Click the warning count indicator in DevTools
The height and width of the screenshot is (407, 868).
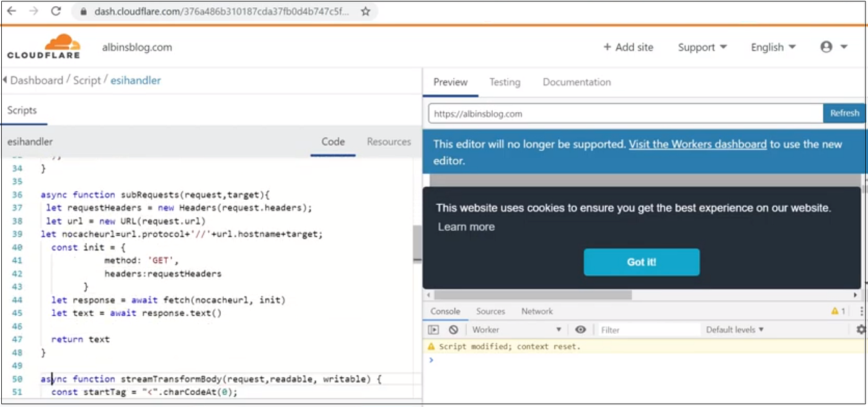coord(838,311)
